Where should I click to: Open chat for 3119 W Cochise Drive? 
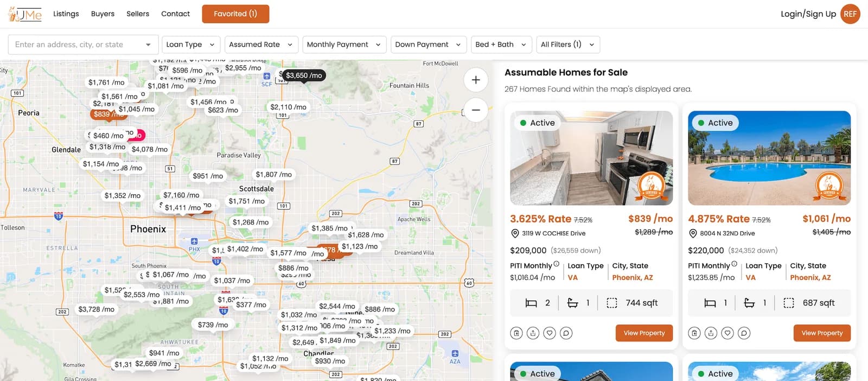click(566, 333)
